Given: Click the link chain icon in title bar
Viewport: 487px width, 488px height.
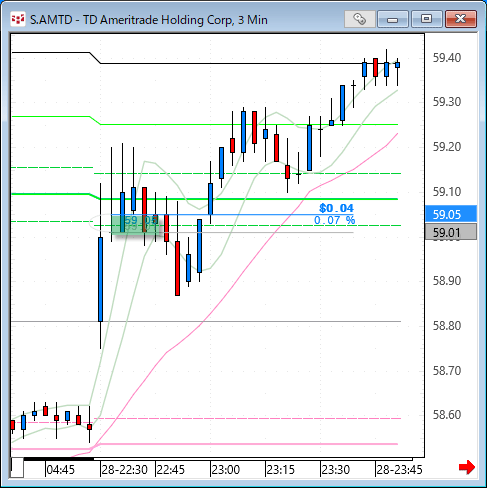Looking at the screenshot, I should 360,19.
